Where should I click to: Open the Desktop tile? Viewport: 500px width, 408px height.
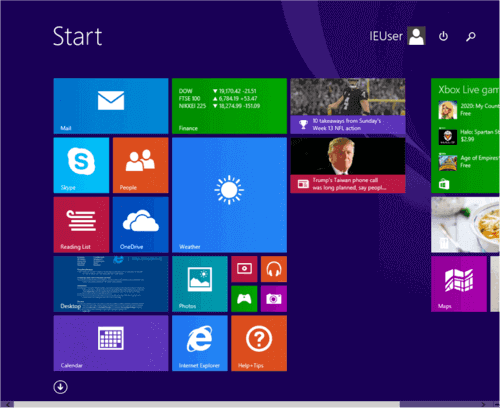[x=111, y=284]
